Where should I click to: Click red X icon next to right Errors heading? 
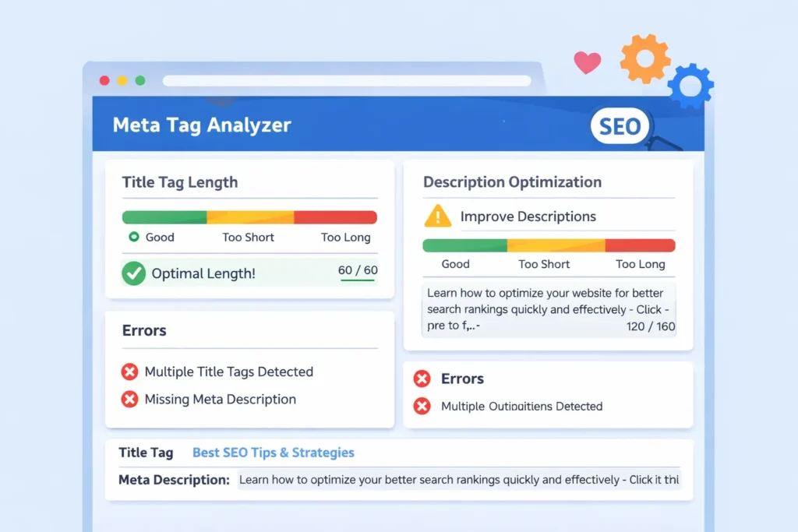coord(422,379)
